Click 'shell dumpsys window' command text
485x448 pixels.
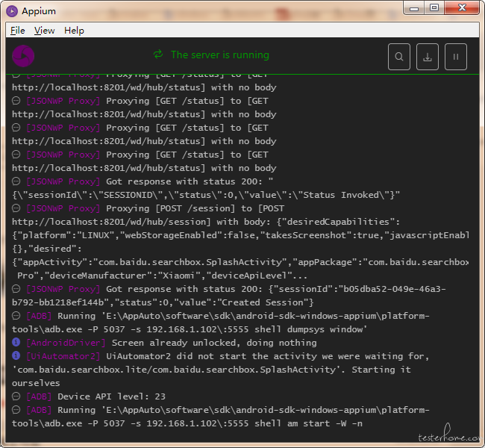coord(311,329)
